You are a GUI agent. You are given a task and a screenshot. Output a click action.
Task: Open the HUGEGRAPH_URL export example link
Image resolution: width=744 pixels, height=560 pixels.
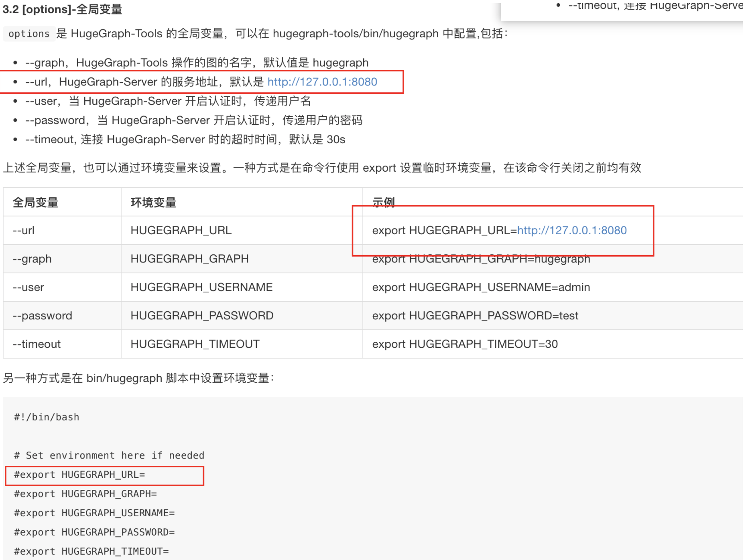click(x=572, y=230)
